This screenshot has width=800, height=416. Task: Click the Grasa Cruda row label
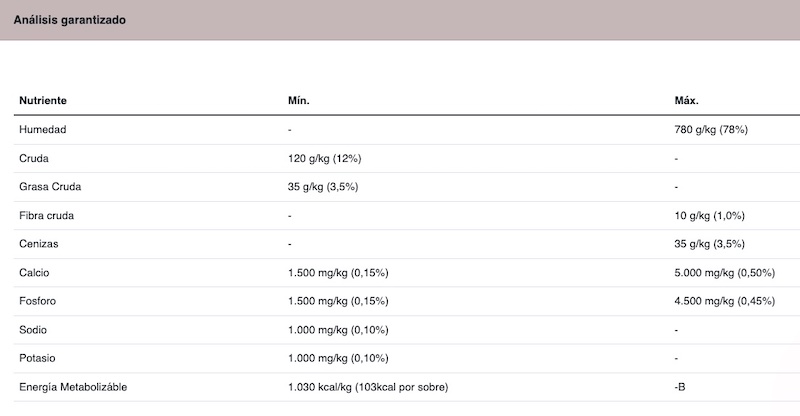[50, 187]
